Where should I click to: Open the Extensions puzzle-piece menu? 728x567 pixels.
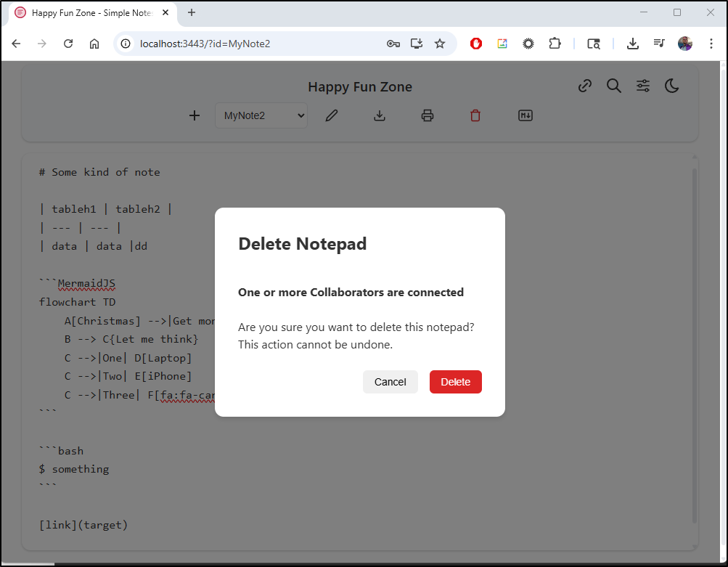(555, 44)
